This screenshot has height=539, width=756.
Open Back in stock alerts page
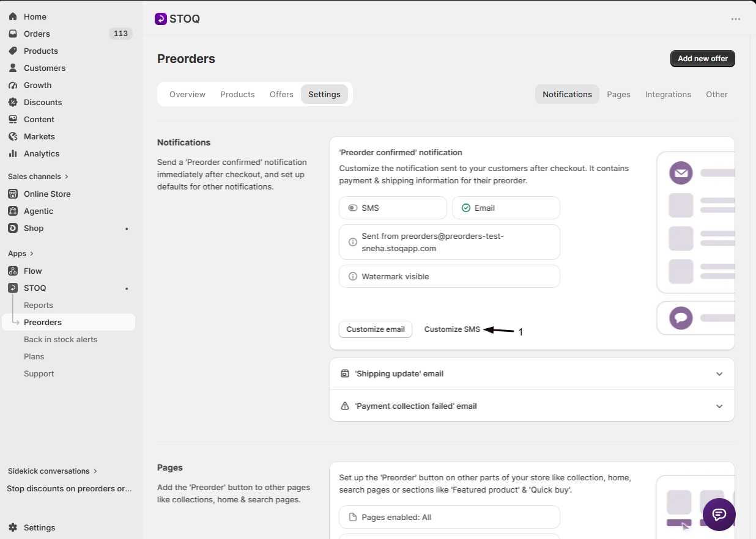[61, 339]
